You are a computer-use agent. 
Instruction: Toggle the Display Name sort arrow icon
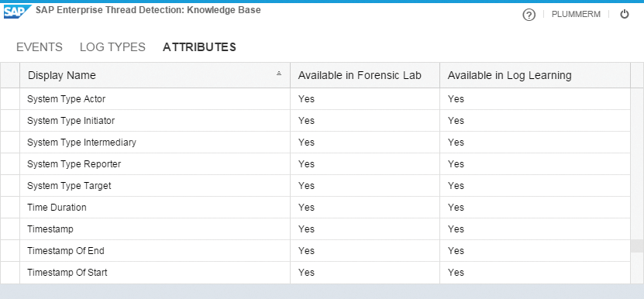279,74
